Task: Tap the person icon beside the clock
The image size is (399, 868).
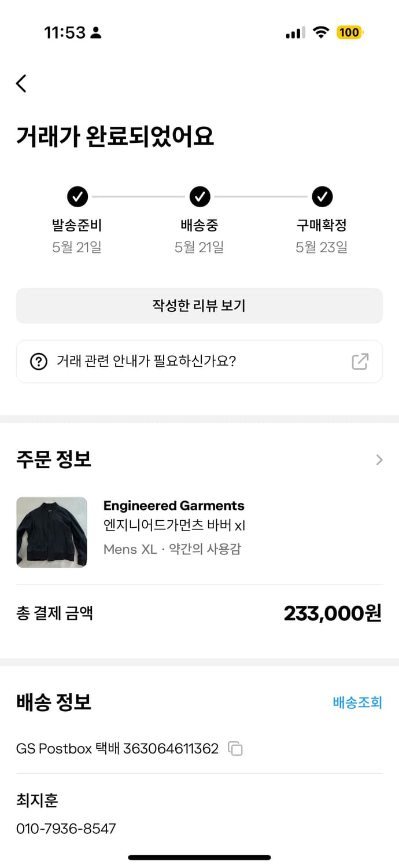Action: pos(96,32)
